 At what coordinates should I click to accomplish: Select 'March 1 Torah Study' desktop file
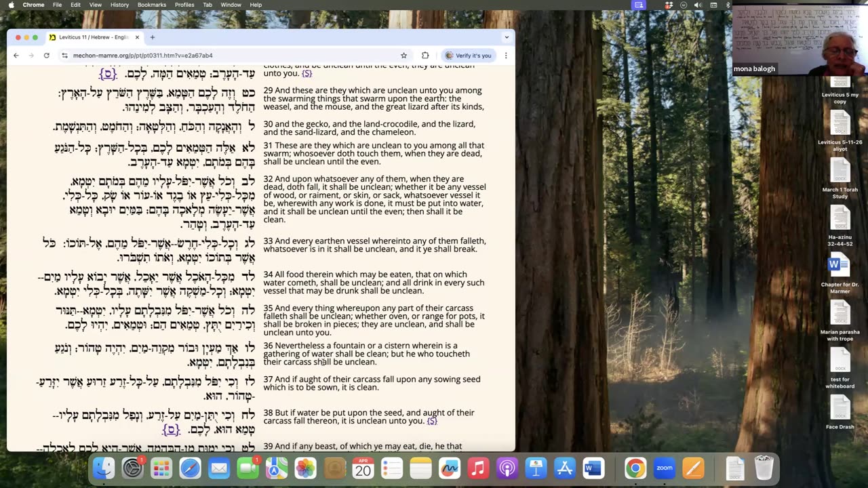point(840,178)
